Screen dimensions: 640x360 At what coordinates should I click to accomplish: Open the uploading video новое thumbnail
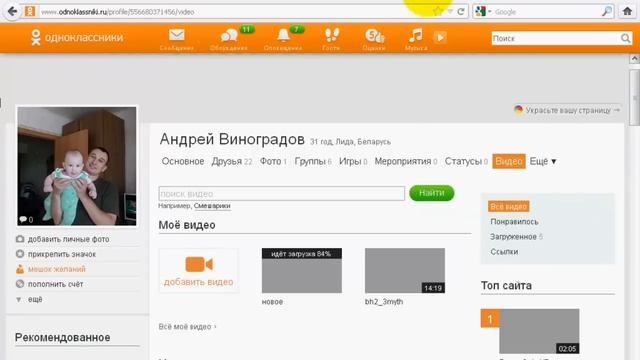(302, 271)
